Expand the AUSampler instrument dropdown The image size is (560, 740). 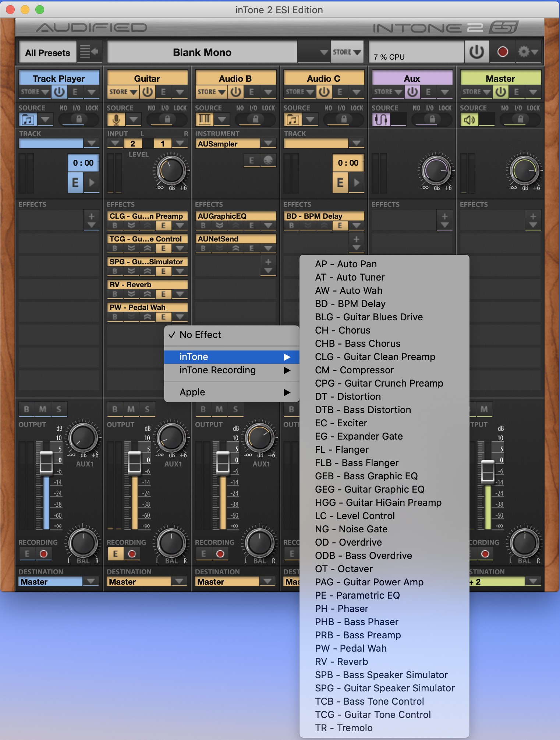268,143
